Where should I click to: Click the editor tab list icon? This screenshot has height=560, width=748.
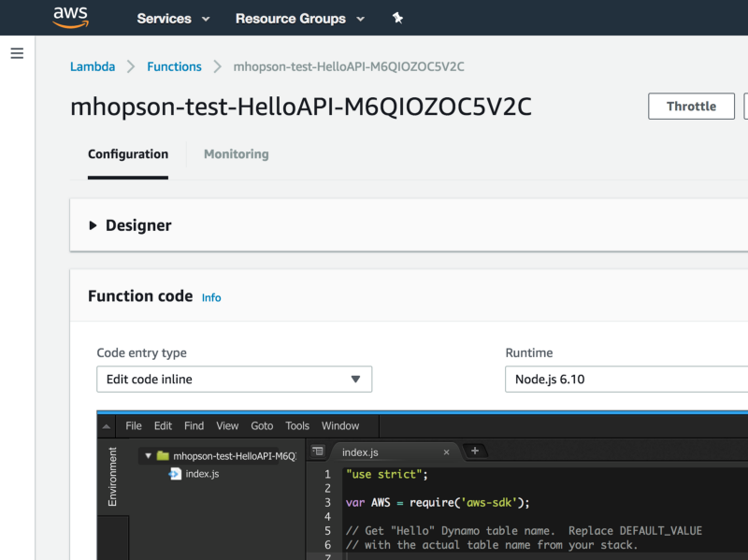click(317, 452)
